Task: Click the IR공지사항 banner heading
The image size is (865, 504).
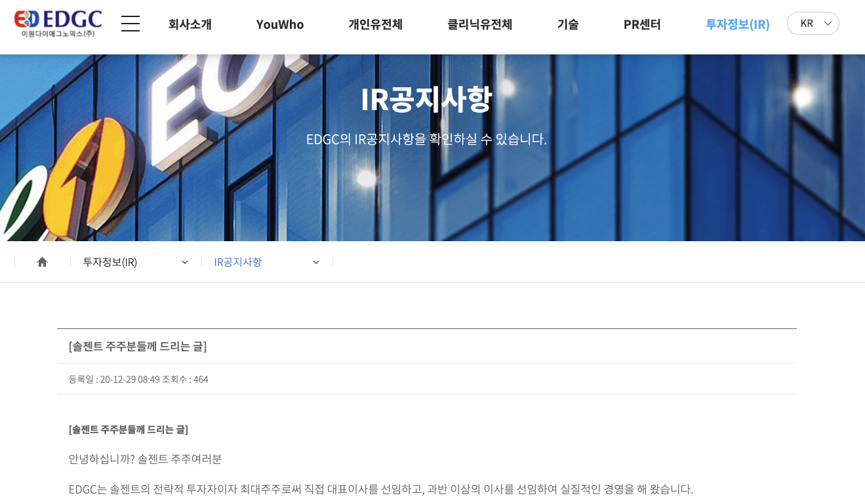Action: pyautogui.click(x=426, y=99)
